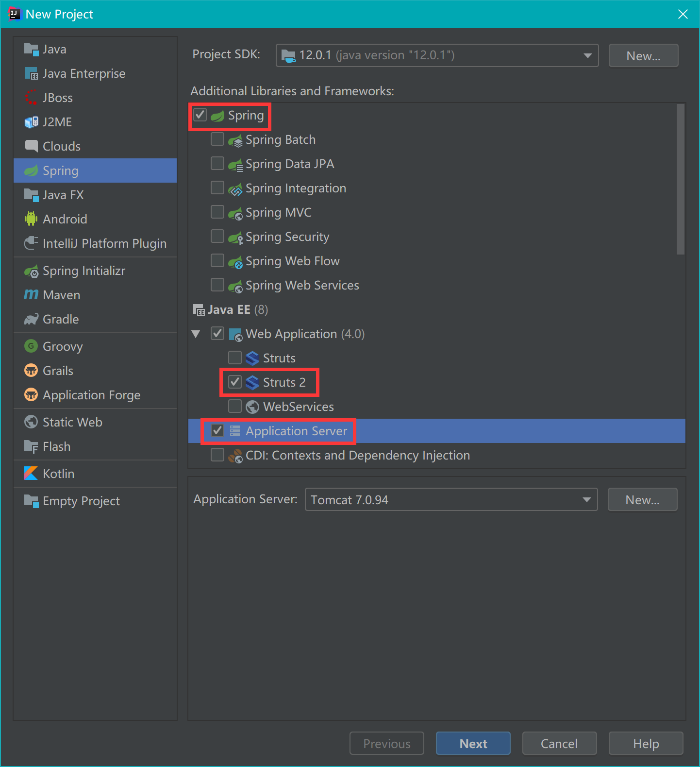
Task: Select the Gradle project type
Action: (95, 319)
